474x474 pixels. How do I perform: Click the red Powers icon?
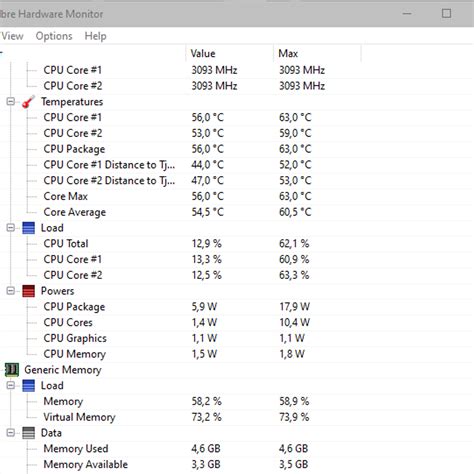(28, 291)
